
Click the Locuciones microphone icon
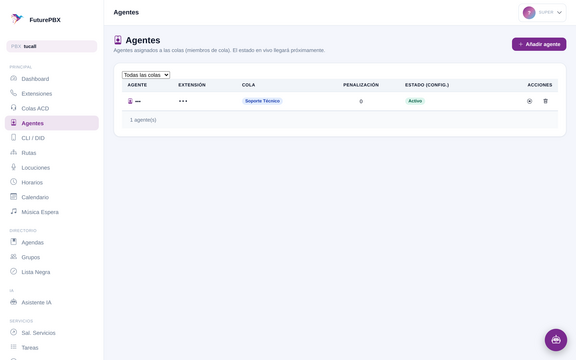click(14, 167)
